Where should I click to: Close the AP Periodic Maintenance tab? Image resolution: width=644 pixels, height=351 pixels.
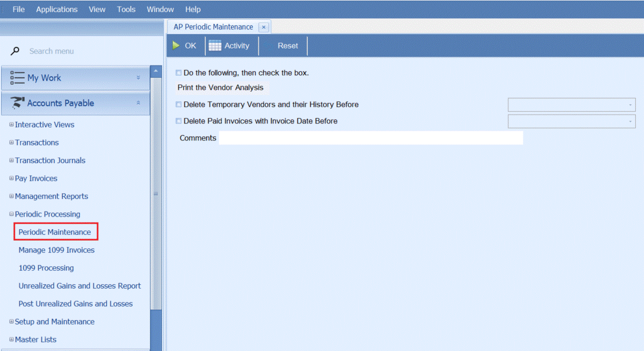coord(264,27)
